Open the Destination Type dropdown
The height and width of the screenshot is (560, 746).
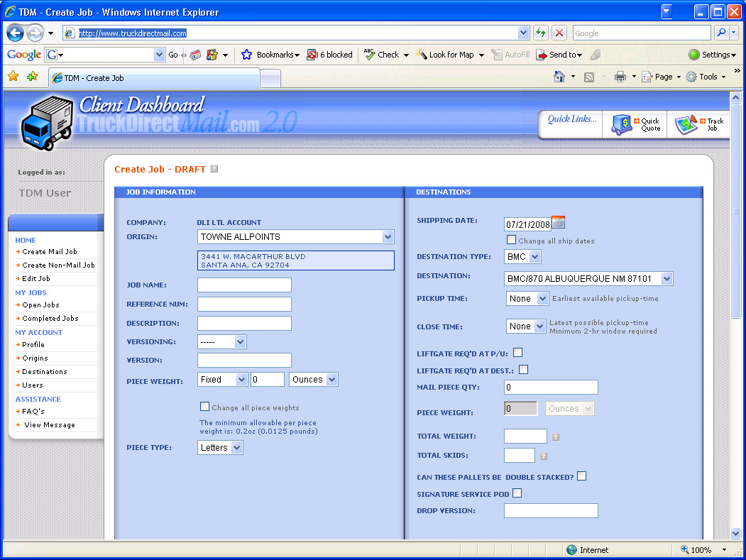(522, 256)
